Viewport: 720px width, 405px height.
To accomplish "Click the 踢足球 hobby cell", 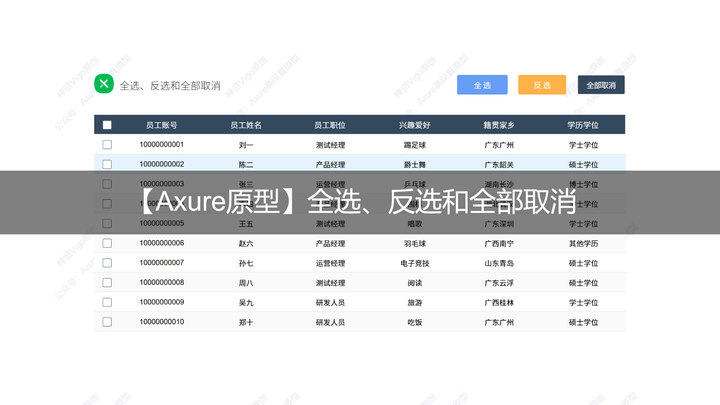I will point(415,145).
